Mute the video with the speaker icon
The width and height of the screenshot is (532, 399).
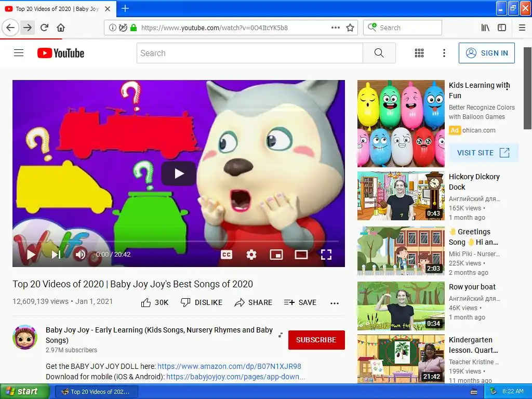click(x=80, y=255)
